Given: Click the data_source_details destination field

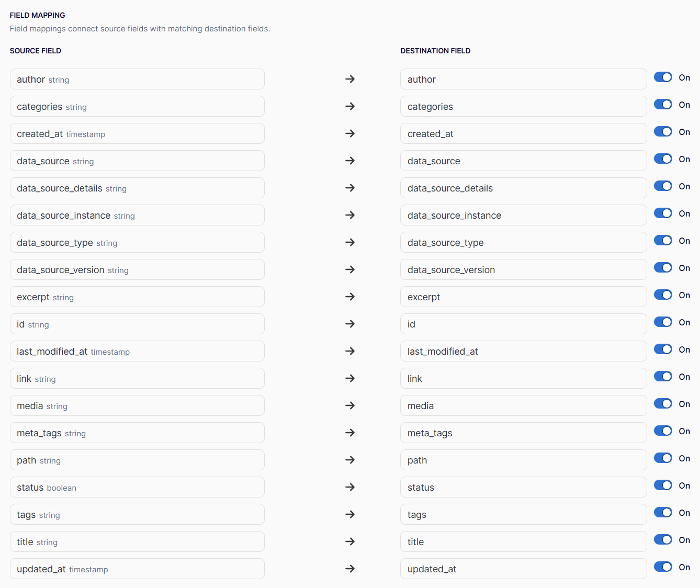Looking at the screenshot, I should coord(524,188).
